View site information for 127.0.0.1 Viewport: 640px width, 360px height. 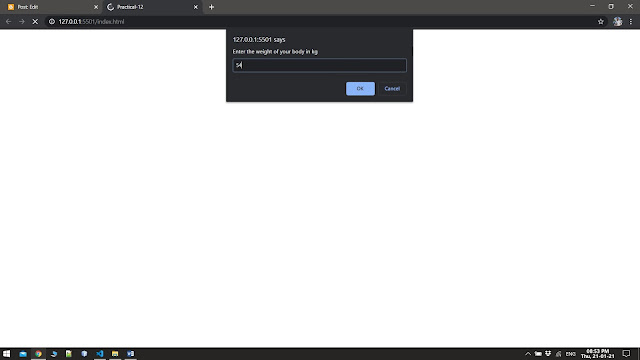pos(52,22)
